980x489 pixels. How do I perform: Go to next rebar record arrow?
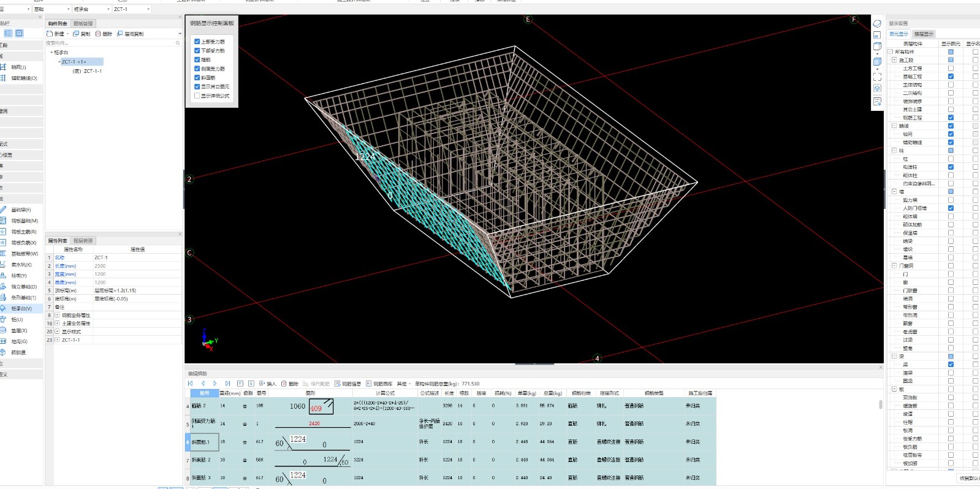tap(215, 384)
